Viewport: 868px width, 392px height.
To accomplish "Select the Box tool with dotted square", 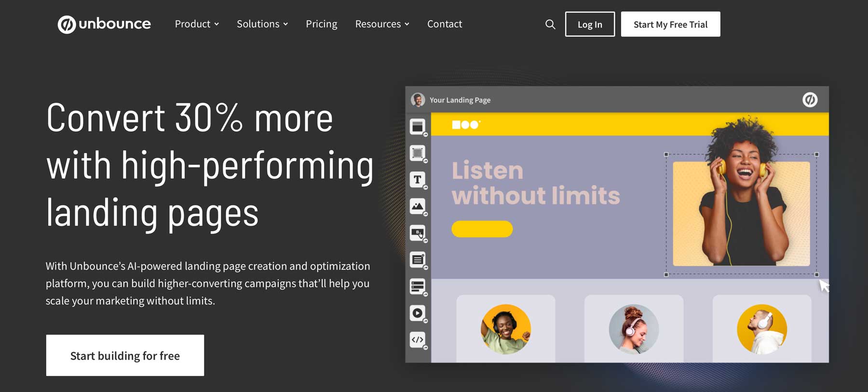I will 418,153.
